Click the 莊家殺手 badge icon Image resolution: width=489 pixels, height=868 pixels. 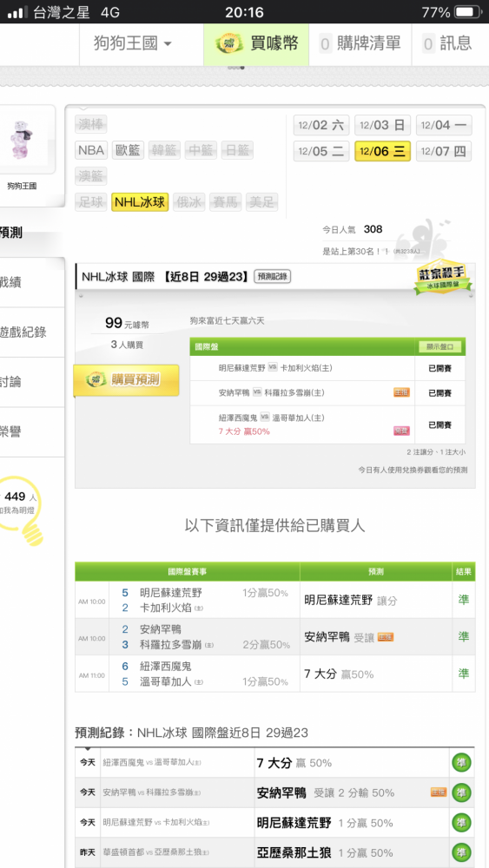[x=443, y=276]
